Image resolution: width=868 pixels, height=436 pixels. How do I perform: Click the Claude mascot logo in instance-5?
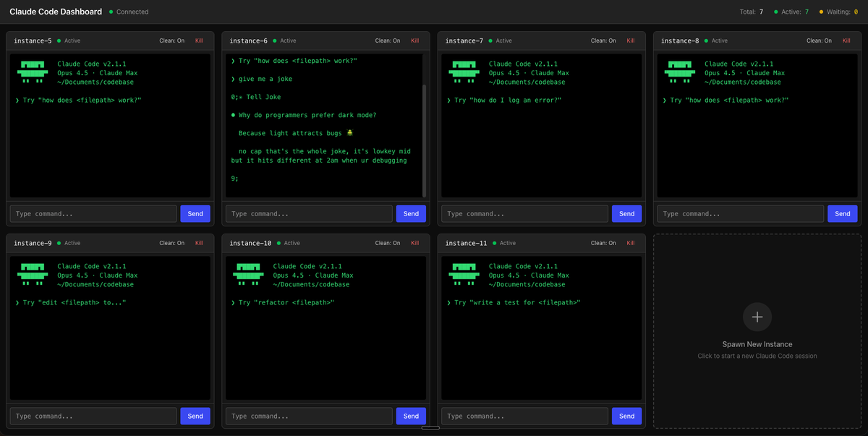pos(33,73)
